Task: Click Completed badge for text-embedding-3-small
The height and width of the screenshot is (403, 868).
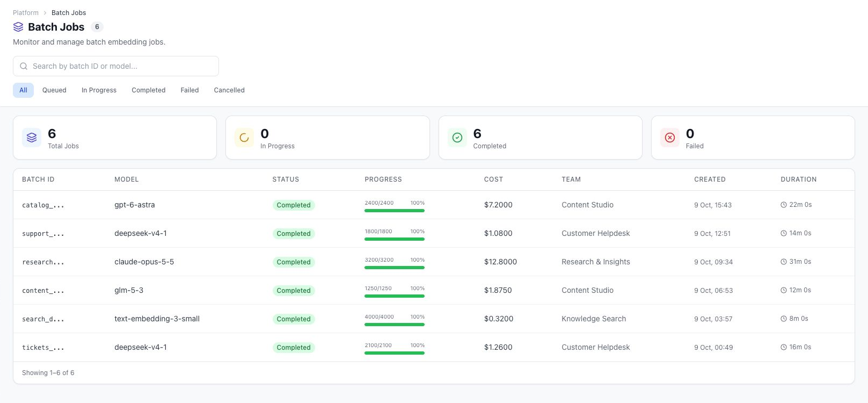Action: coord(294,319)
